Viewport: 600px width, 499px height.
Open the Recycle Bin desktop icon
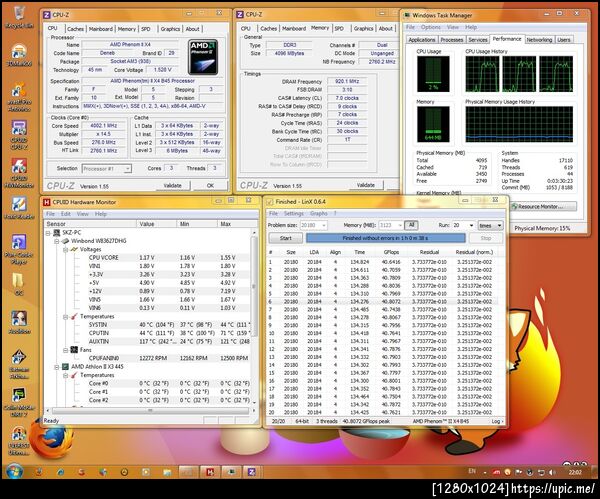[x=19, y=17]
